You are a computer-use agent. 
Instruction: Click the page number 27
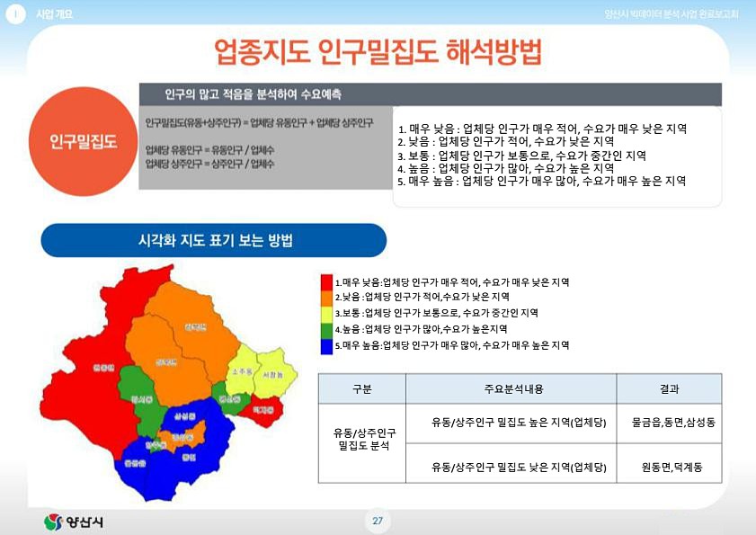tap(378, 521)
